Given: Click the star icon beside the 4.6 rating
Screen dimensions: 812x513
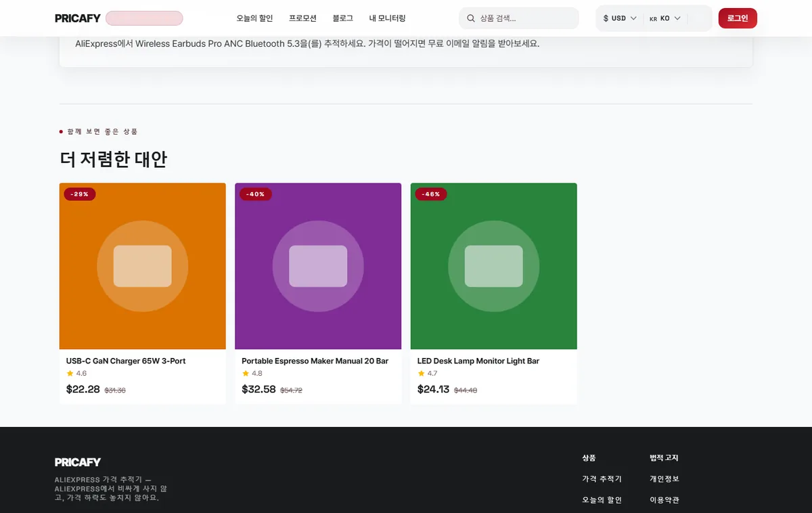Looking at the screenshot, I should [70, 373].
